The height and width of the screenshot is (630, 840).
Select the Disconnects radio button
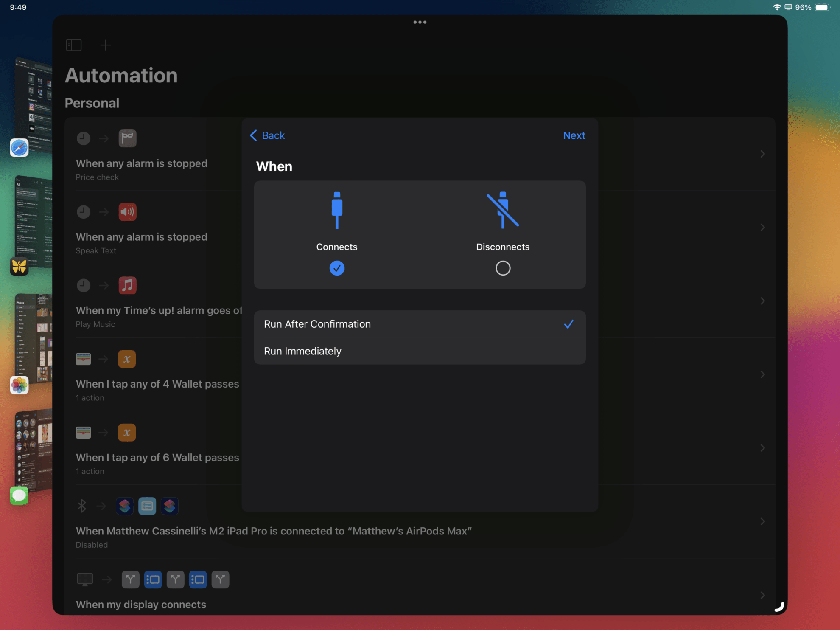[502, 268]
